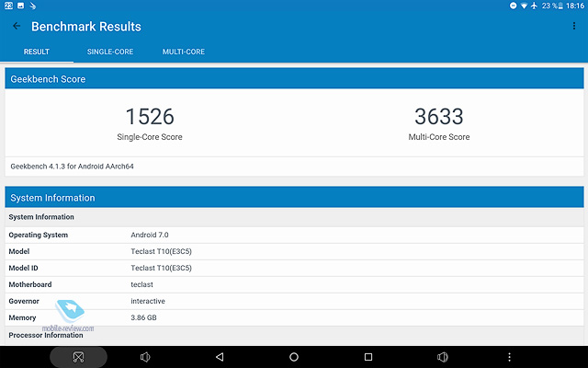Tap the screenshot icon in navigation bar
This screenshot has height=368, width=588.
[x=78, y=357]
